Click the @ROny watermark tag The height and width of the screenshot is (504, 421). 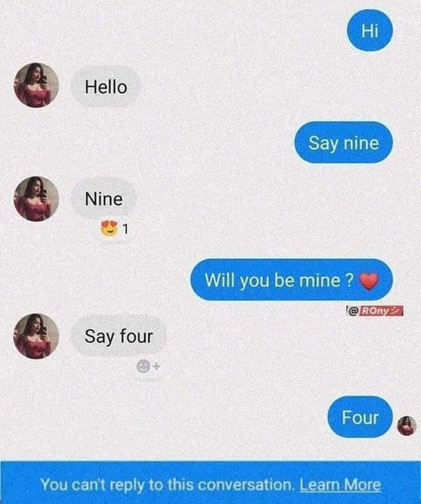point(375,310)
